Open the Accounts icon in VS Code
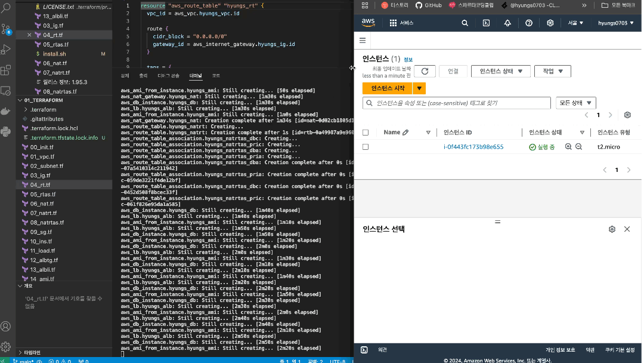The image size is (644, 363). point(6,327)
